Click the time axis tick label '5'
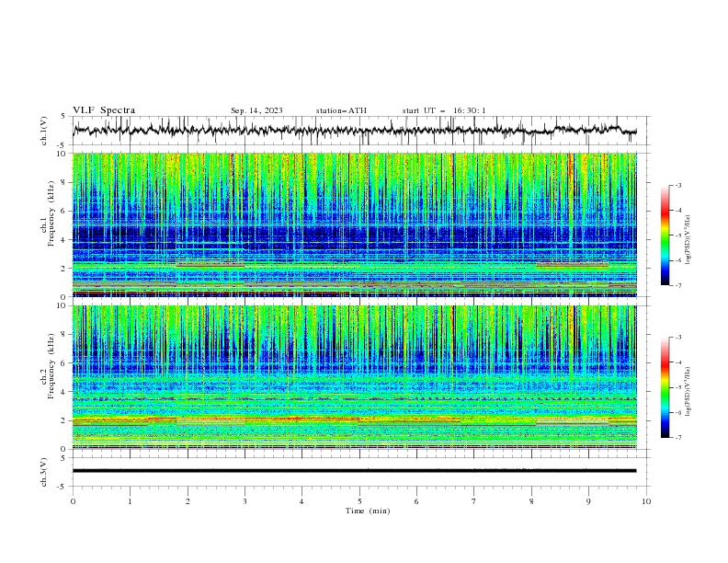 tap(359, 501)
